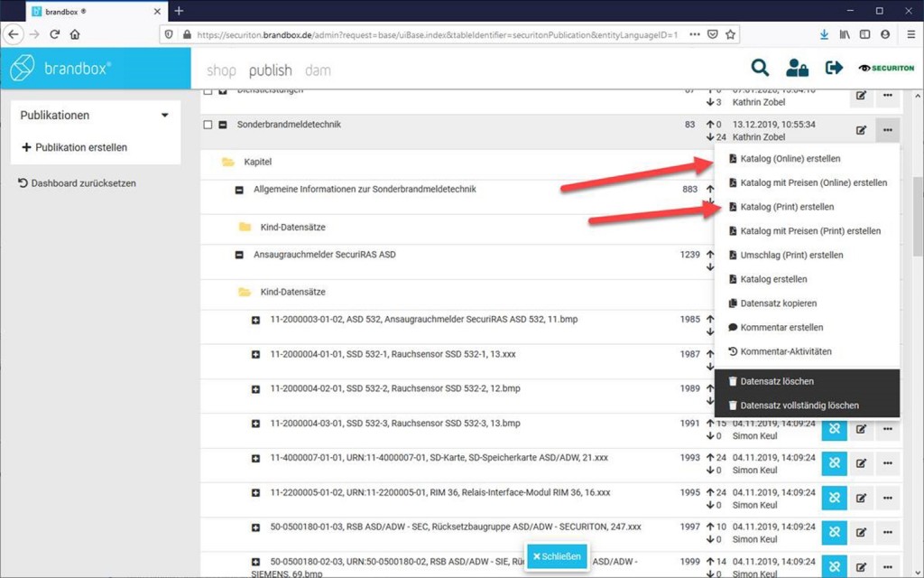Image resolution: width=924 pixels, height=578 pixels.
Task: Open the three-dots menu for Sonderbrandmeldetechnik
Action: [888, 131]
